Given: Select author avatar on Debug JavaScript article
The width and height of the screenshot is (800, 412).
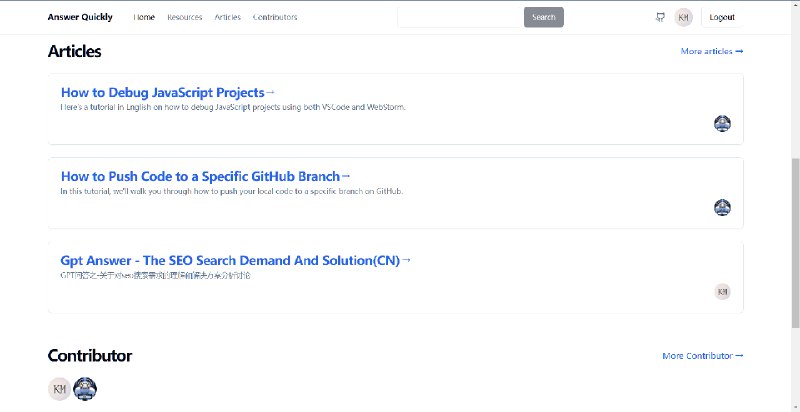Looking at the screenshot, I should coord(722,123).
